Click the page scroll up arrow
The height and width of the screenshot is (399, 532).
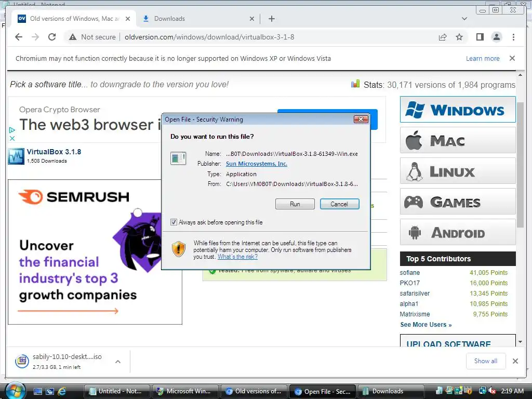coord(520,75)
